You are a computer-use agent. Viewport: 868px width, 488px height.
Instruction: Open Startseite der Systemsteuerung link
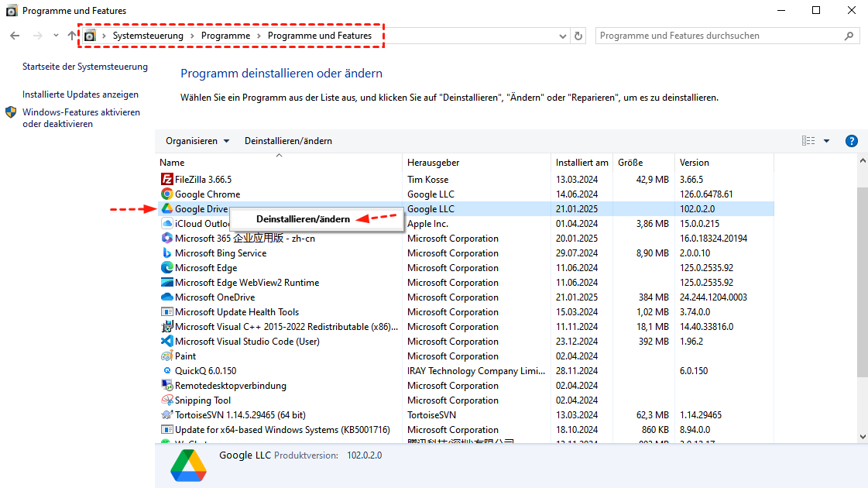85,67
